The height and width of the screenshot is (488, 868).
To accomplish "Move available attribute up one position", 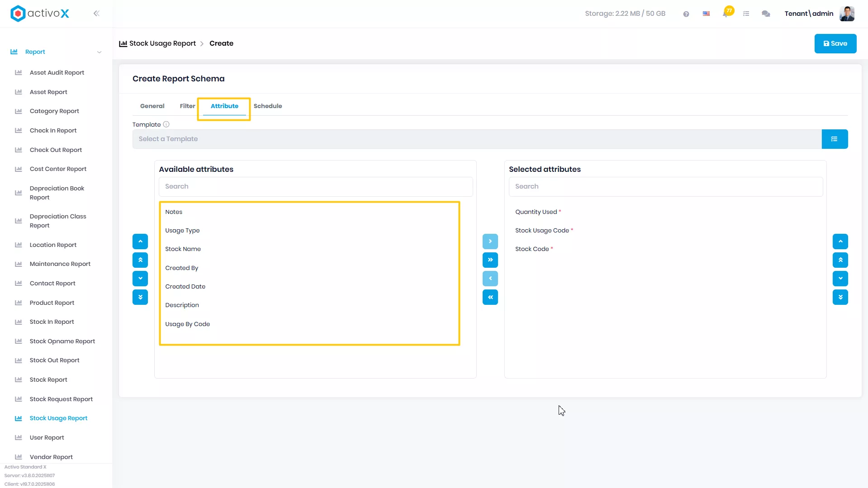I will 140,242.
